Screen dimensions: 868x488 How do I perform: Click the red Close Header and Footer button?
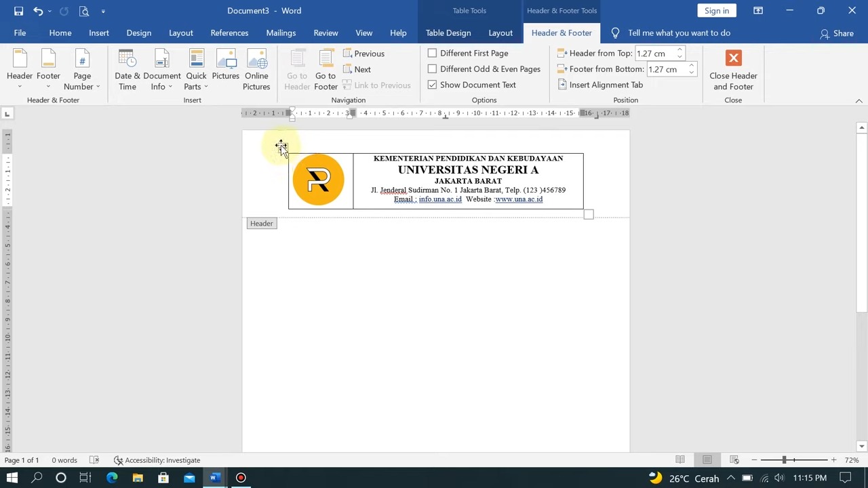(733, 70)
